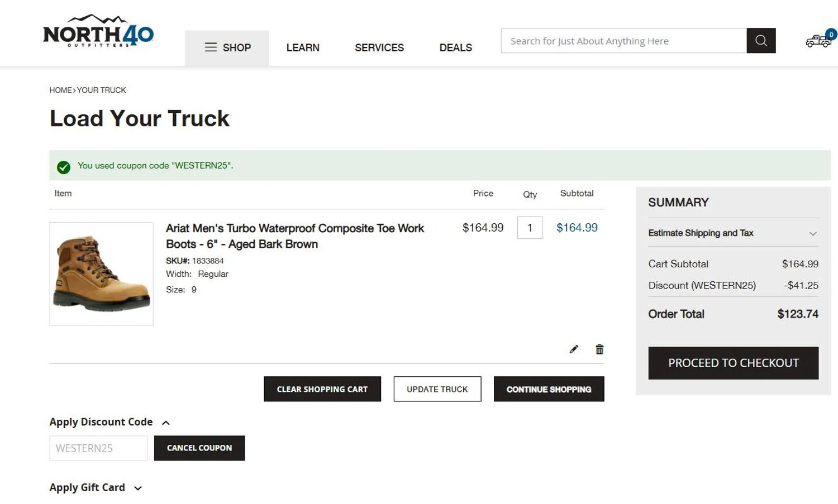
Task: Collapse the Apply Discount Code section
Action: (x=110, y=422)
